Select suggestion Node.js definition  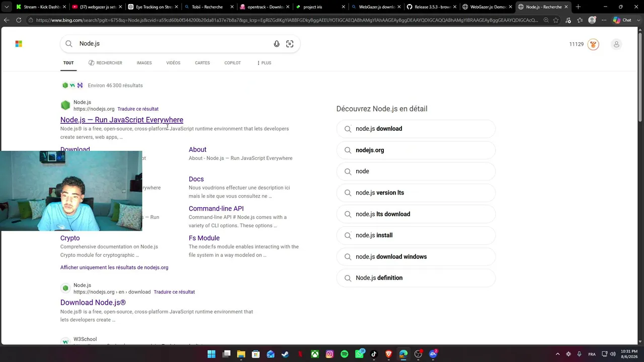point(416,278)
